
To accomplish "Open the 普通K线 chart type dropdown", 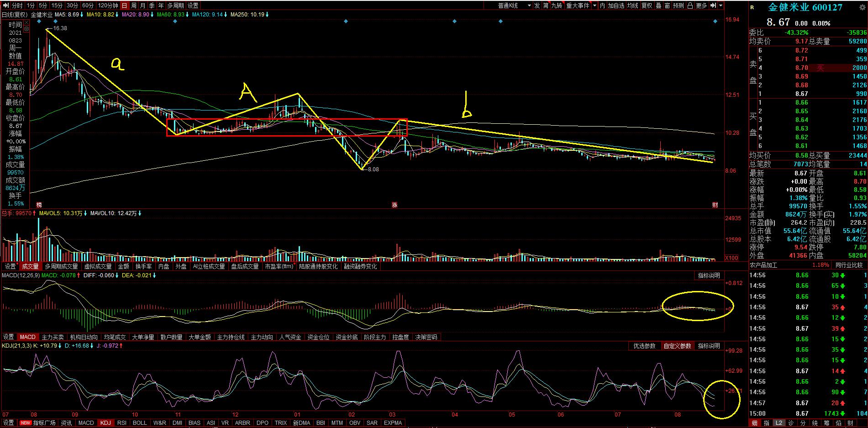I will 514,5.
